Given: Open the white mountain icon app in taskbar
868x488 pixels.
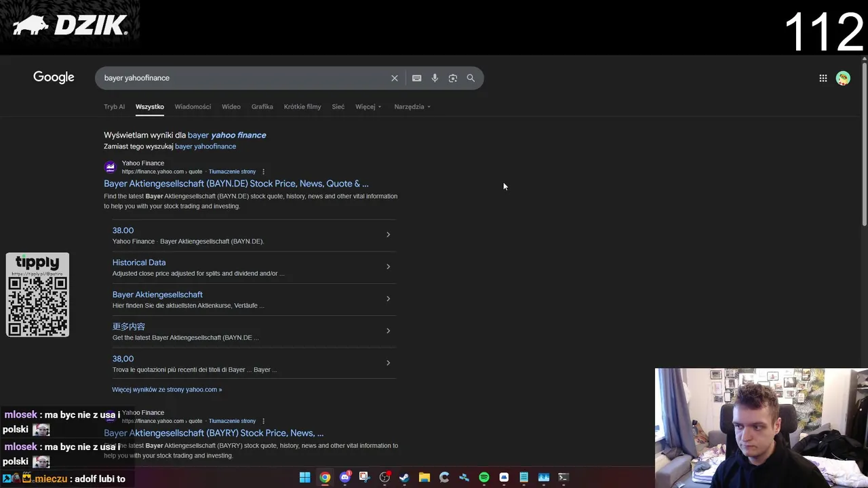Looking at the screenshot, I should [x=504, y=478].
